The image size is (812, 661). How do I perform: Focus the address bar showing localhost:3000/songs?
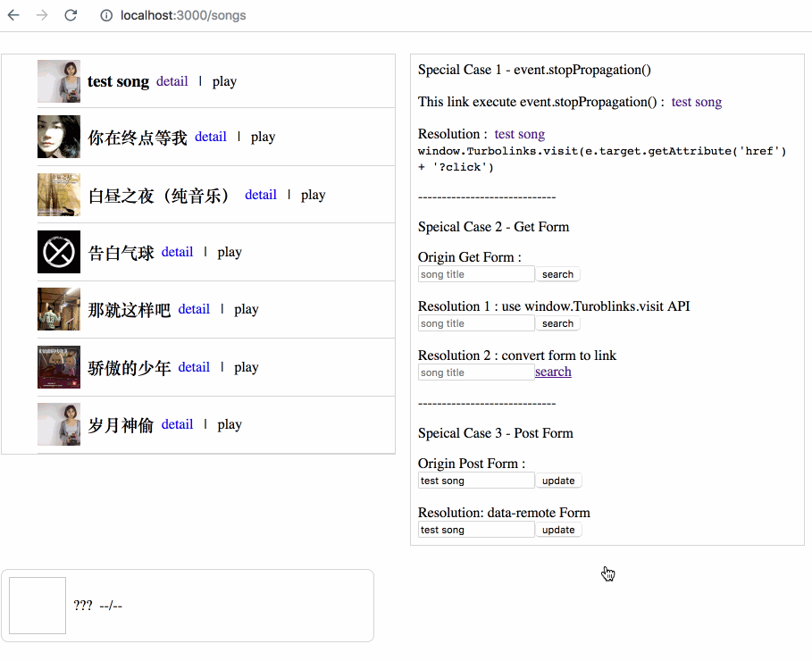183,15
